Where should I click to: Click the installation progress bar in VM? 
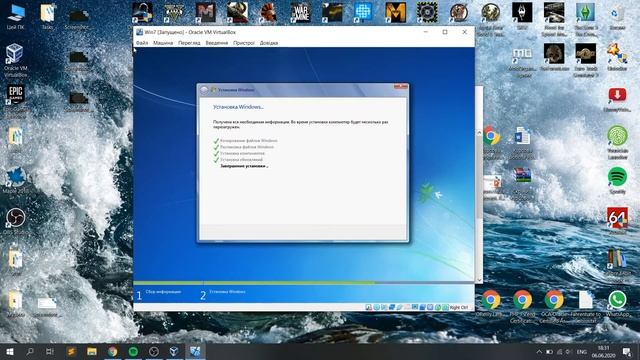tap(304, 282)
